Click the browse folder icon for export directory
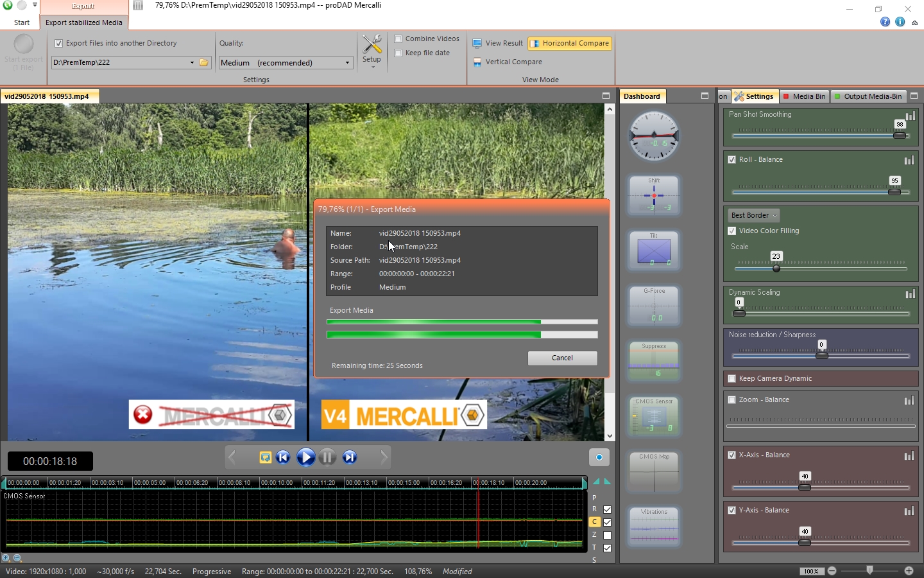The height and width of the screenshot is (578, 924). 204,63
